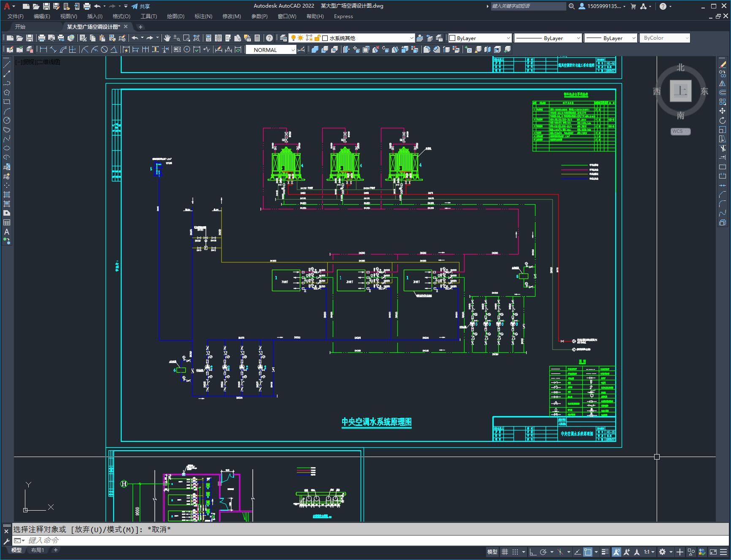Toggle ortho mode in status bar
Image resolution: width=731 pixels, height=560 pixels.
[533, 552]
